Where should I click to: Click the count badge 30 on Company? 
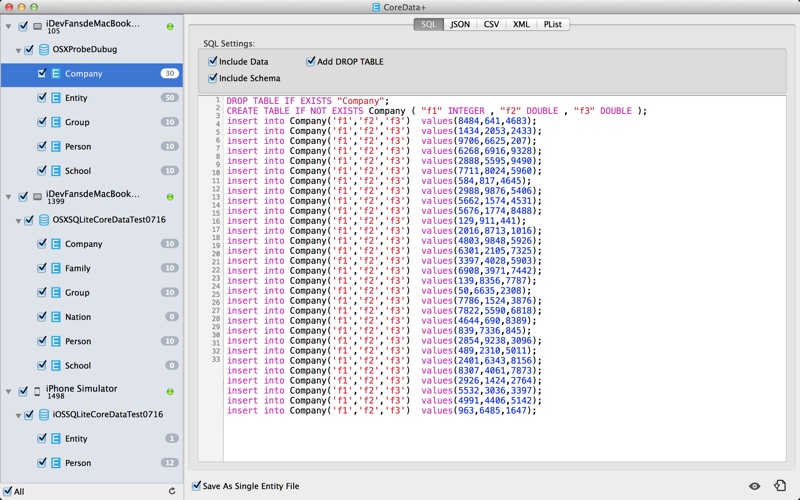pos(170,73)
